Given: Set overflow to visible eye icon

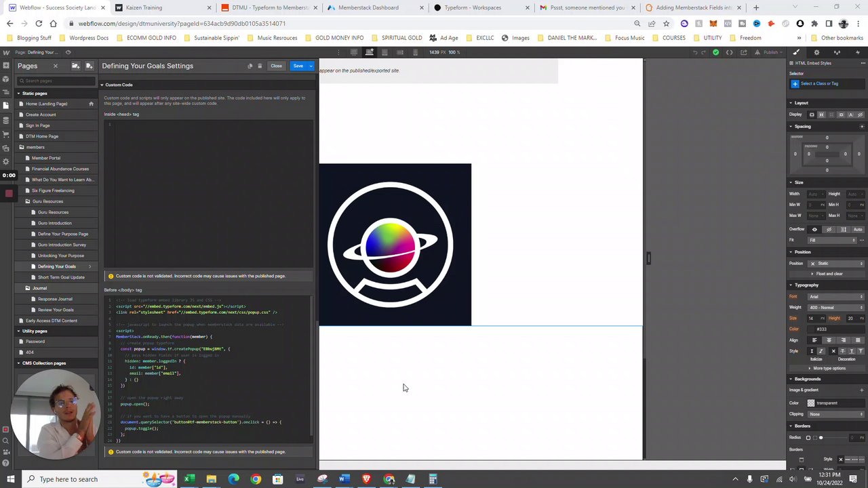Looking at the screenshot, I should coord(814,229).
